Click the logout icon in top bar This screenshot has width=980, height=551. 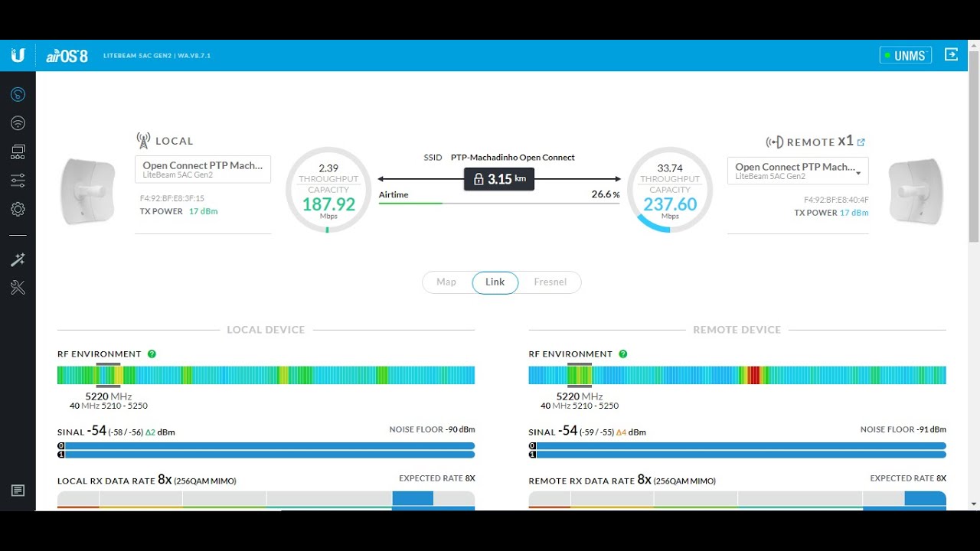[x=951, y=54]
